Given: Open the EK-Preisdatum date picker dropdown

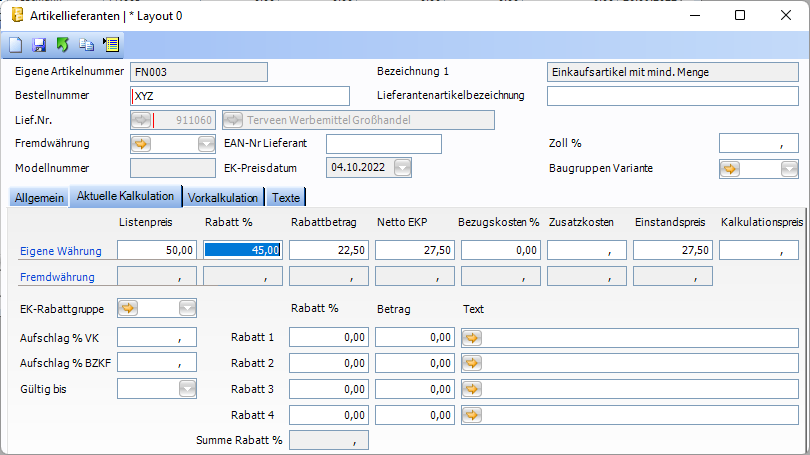Looking at the screenshot, I should point(402,168).
